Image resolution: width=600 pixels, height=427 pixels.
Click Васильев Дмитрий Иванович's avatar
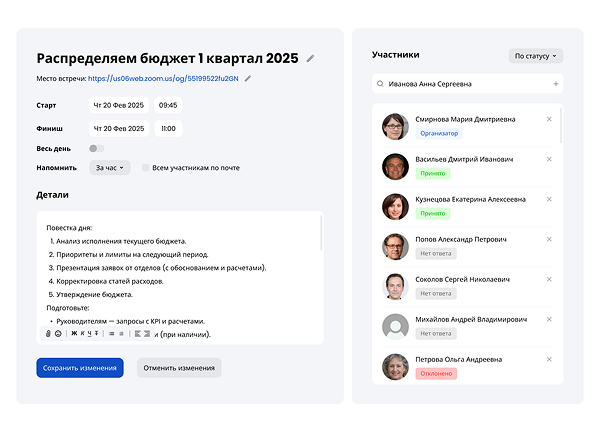point(394,166)
